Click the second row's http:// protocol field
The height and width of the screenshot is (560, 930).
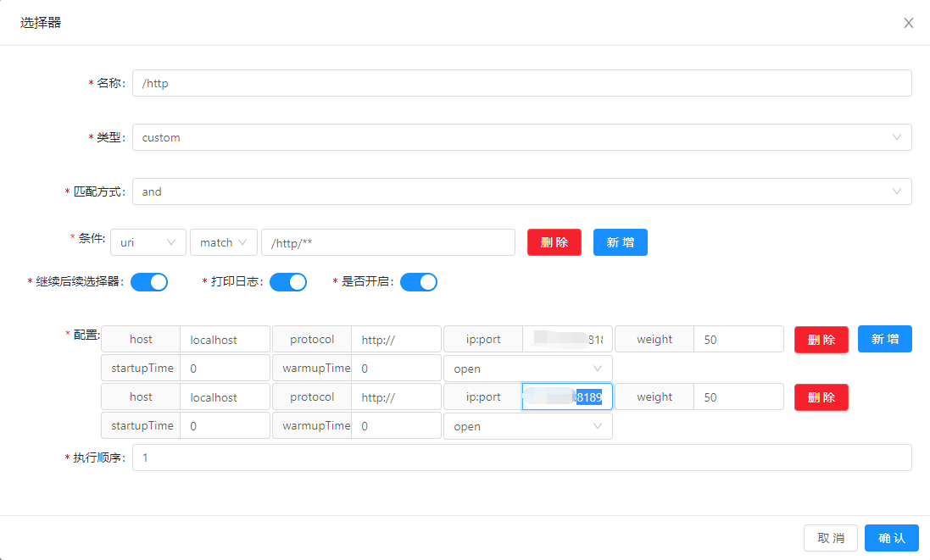click(x=396, y=397)
